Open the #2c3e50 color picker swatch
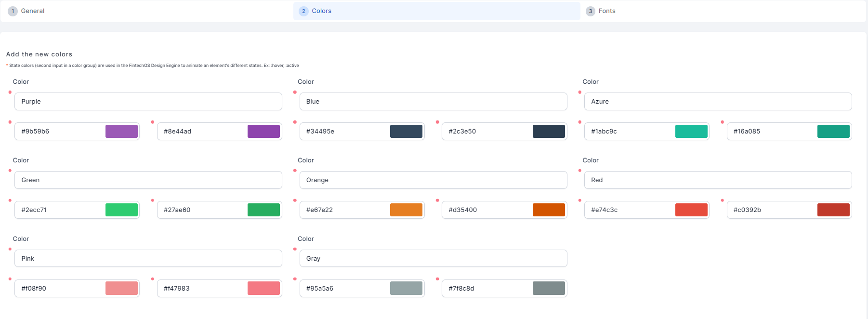 click(x=549, y=132)
